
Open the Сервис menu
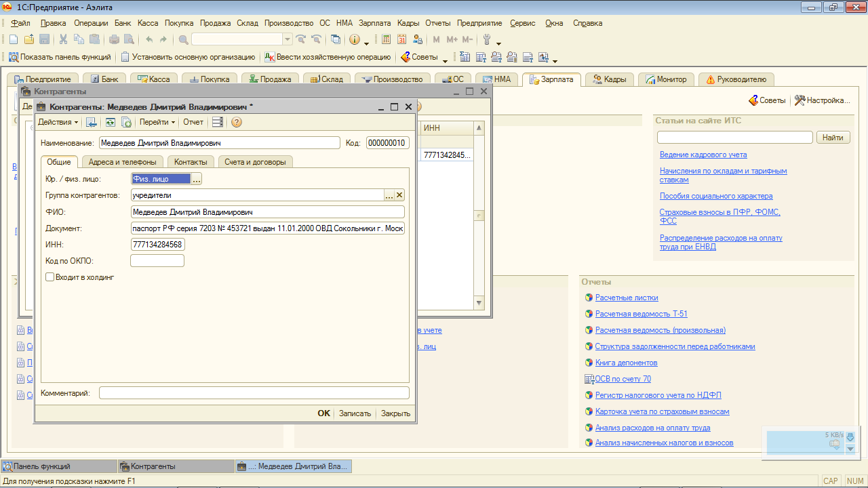522,23
